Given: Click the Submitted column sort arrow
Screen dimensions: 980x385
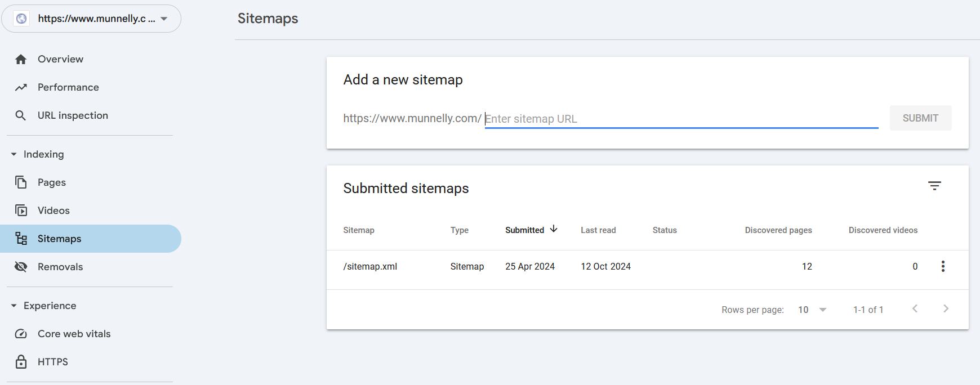Looking at the screenshot, I should pyautogui.click(x=554, y=229).
